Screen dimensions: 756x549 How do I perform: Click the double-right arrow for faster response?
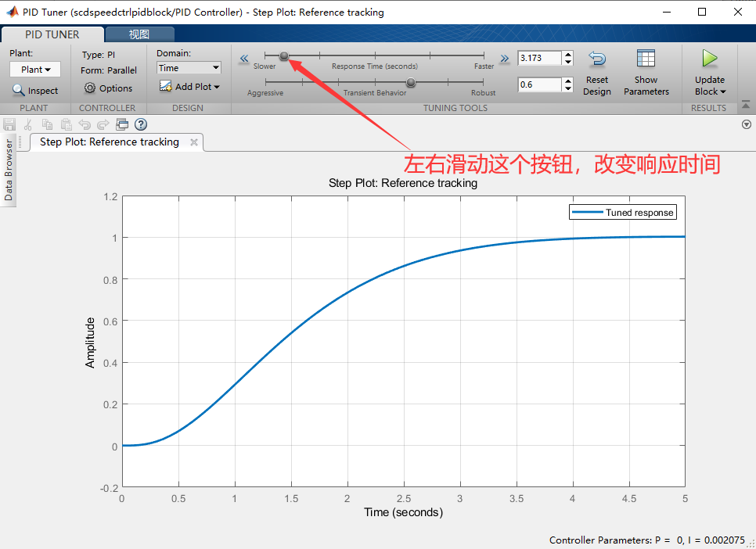pyautogui.click(x=504, y=58)
